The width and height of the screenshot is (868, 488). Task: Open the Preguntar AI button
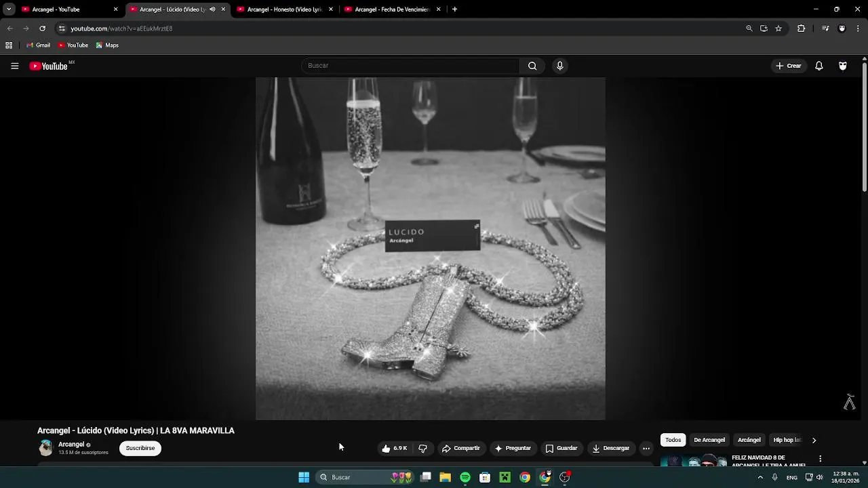click(513, 448)
